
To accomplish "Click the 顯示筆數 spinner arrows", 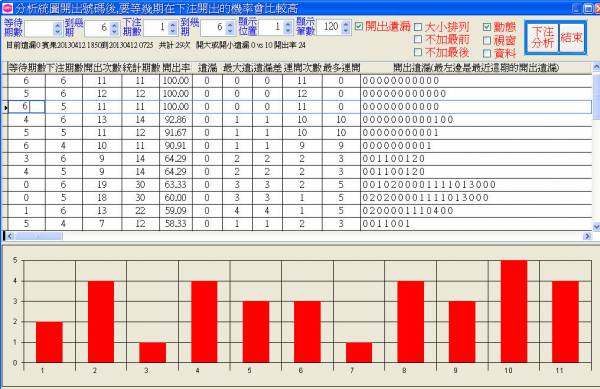I will coord(346,28).
